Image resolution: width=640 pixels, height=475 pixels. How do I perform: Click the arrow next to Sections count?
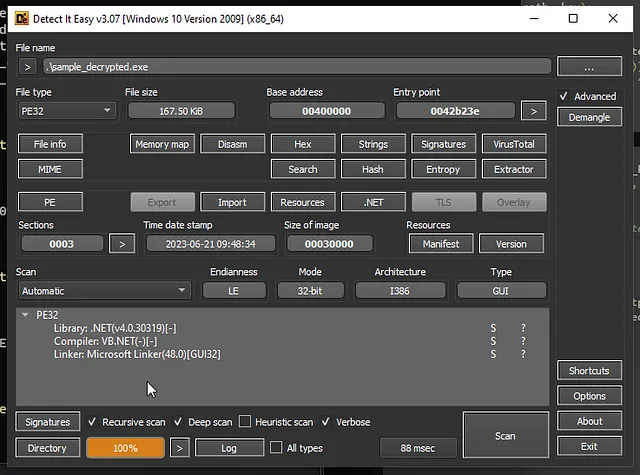(x=122, y=244)
